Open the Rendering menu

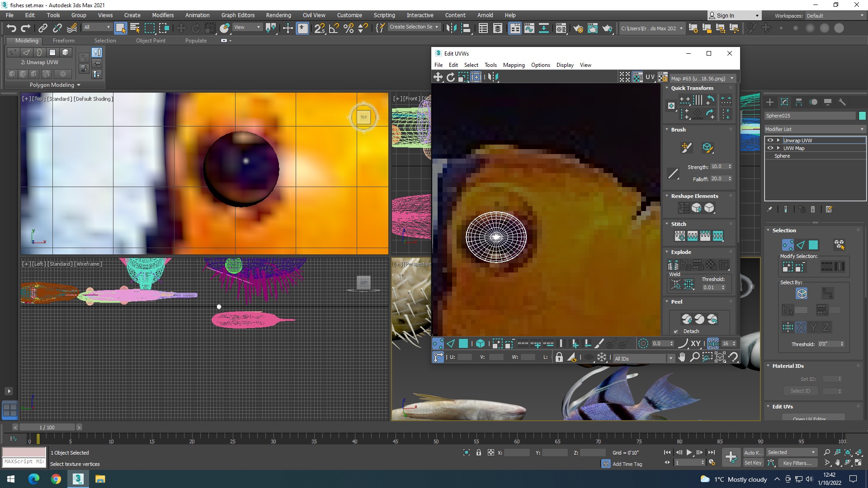click(278, 15)
